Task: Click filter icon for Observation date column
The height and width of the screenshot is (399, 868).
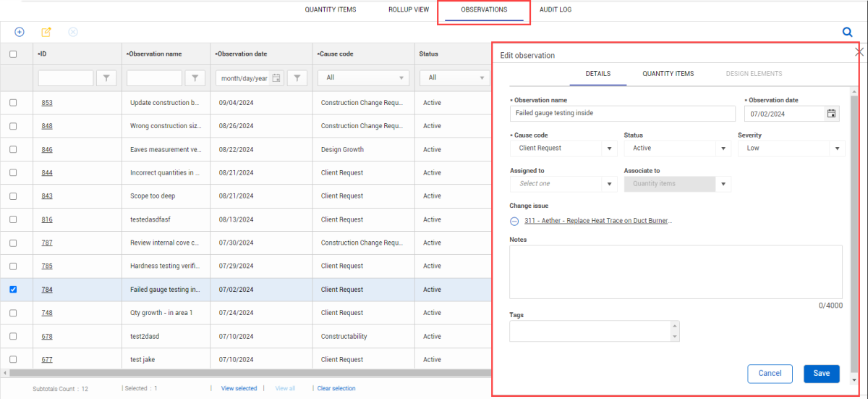Action: click(x=299, y=78)
